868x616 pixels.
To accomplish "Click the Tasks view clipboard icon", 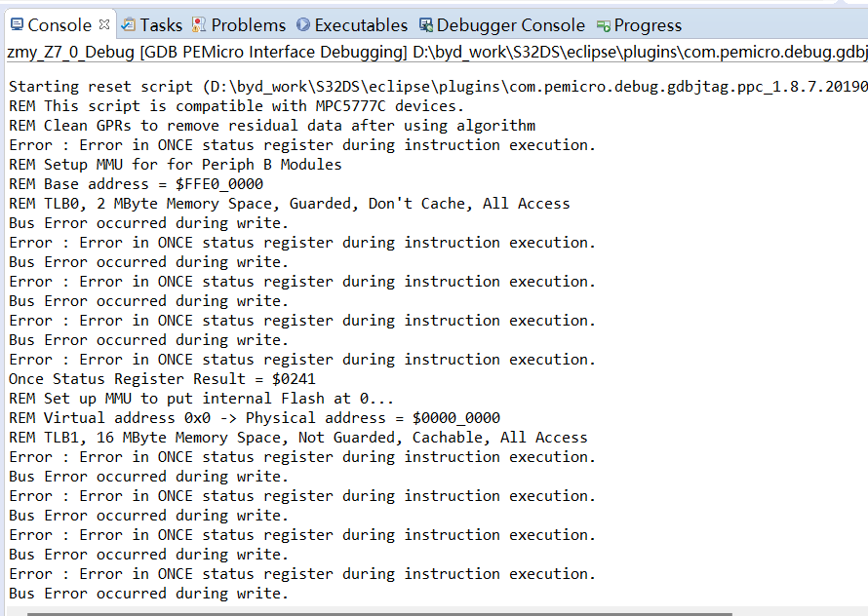I will 128,24.
